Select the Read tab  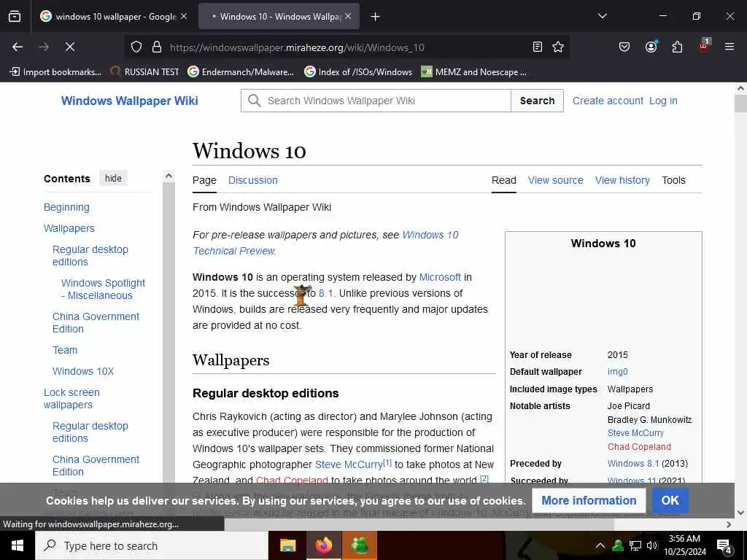point(503,180)
